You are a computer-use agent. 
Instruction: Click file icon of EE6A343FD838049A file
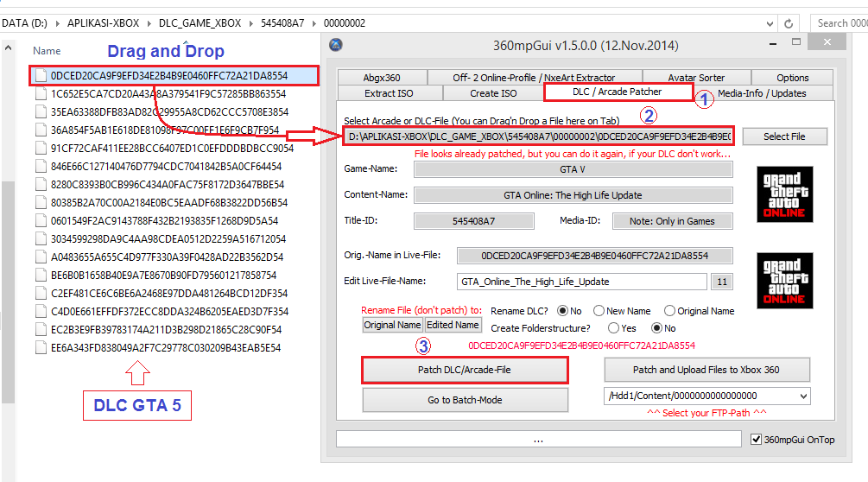coord(41,347)
